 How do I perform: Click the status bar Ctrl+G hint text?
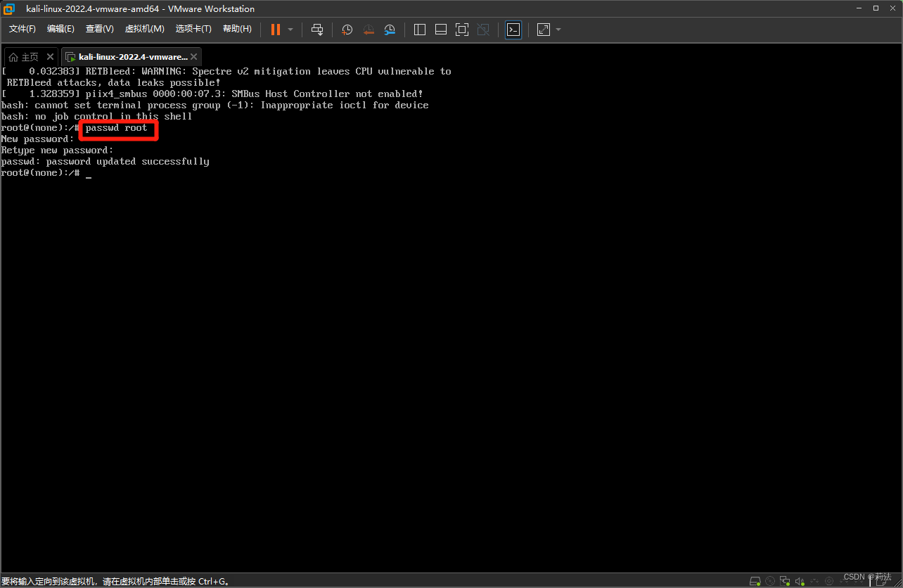pos(115,582)
